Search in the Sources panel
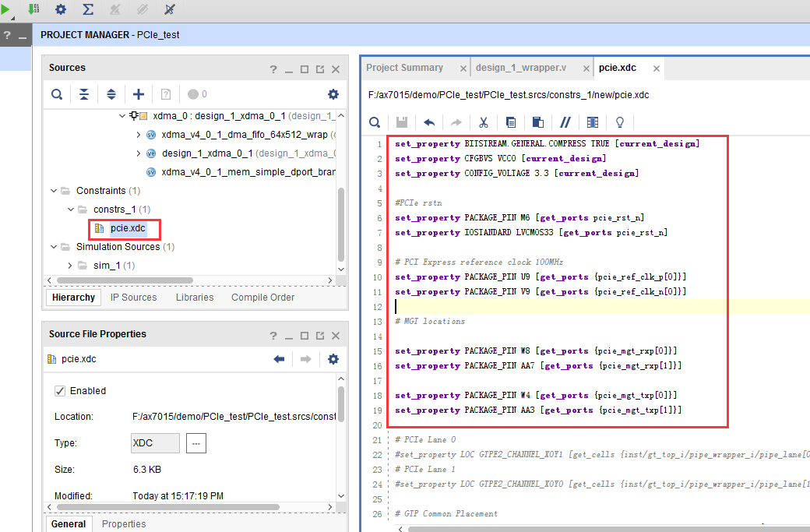The width and height of the screenshot is (810, 532). tap(57, 94)
